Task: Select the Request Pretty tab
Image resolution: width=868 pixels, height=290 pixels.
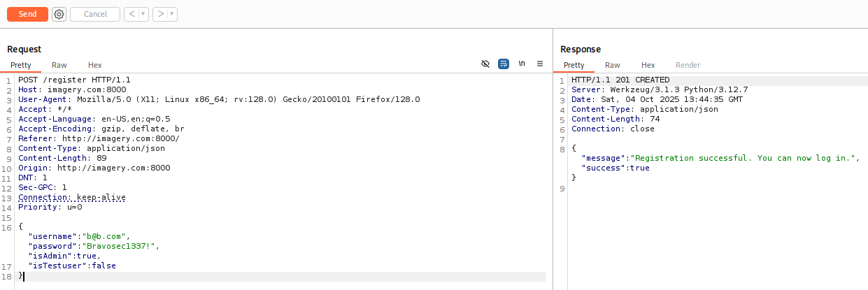Action: 21,65
